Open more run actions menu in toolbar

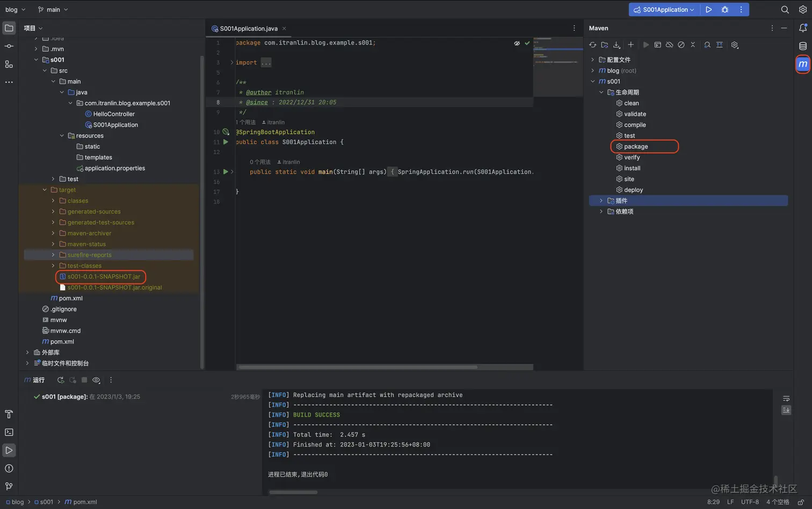pyautogui.click(x=741, y=10)
